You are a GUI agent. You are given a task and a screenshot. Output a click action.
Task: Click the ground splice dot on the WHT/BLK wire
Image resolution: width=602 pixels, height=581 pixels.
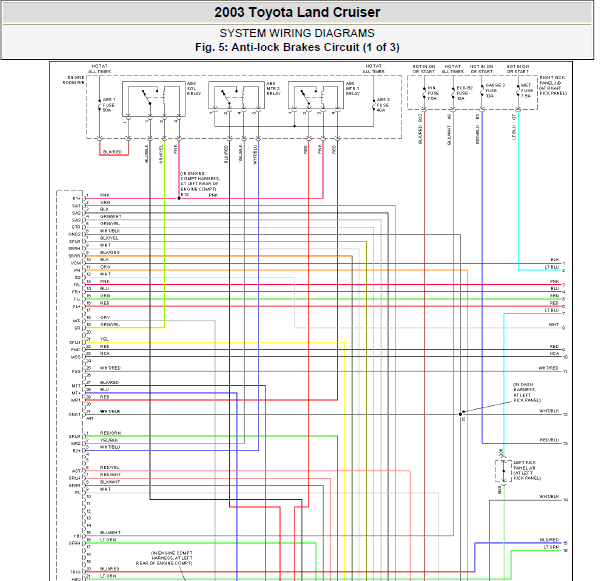pyautogui.click(x=460, y=414)
